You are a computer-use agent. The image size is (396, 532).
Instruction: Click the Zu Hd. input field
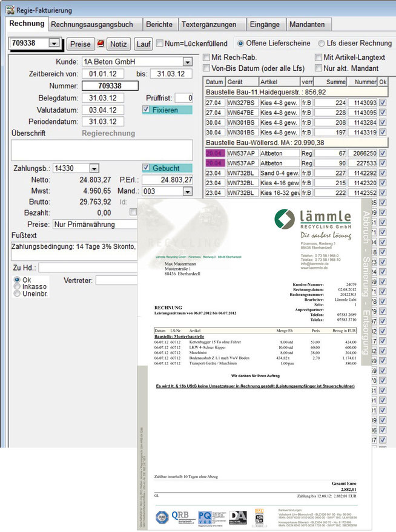coord(88,268)
